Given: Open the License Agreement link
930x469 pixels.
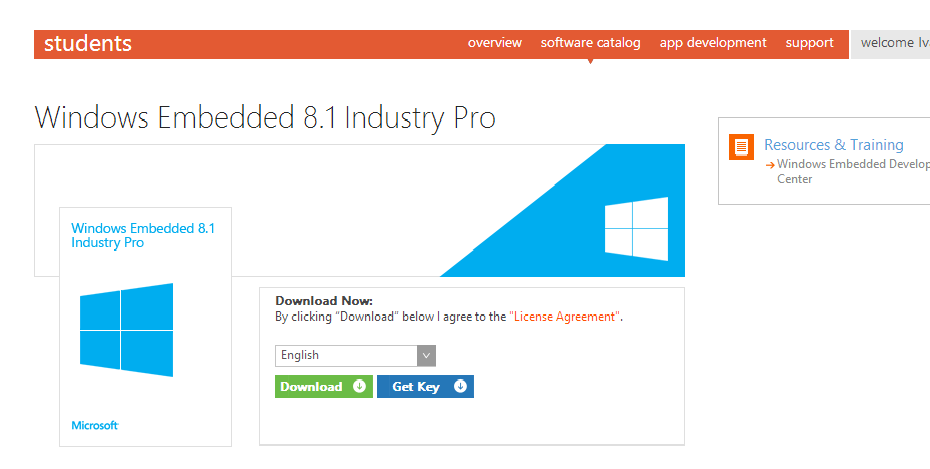Looking at the screenshot, I should pos(564,317).
